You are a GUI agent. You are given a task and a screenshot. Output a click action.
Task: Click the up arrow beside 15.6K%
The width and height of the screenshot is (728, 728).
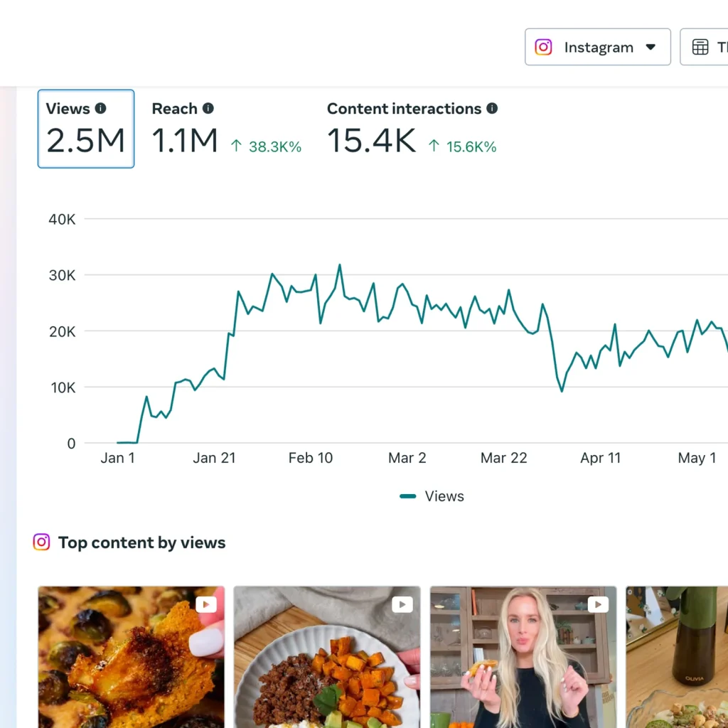[434, 146]
